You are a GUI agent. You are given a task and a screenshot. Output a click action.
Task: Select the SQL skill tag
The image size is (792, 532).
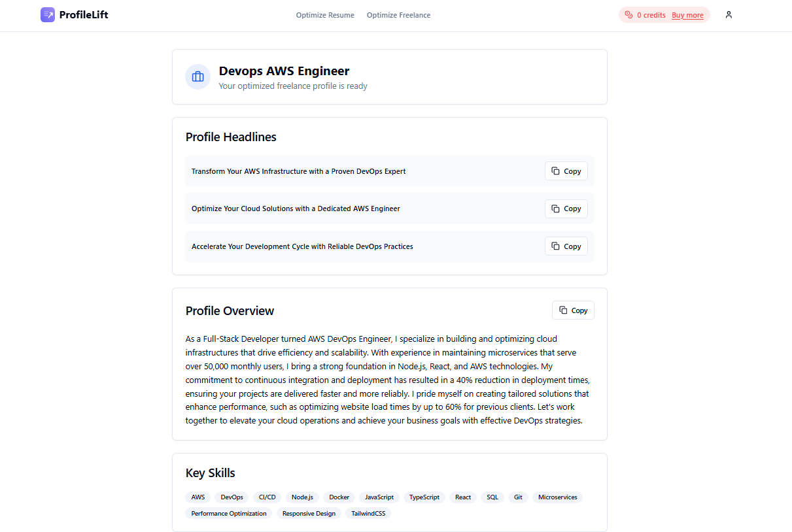coord(492,497)
